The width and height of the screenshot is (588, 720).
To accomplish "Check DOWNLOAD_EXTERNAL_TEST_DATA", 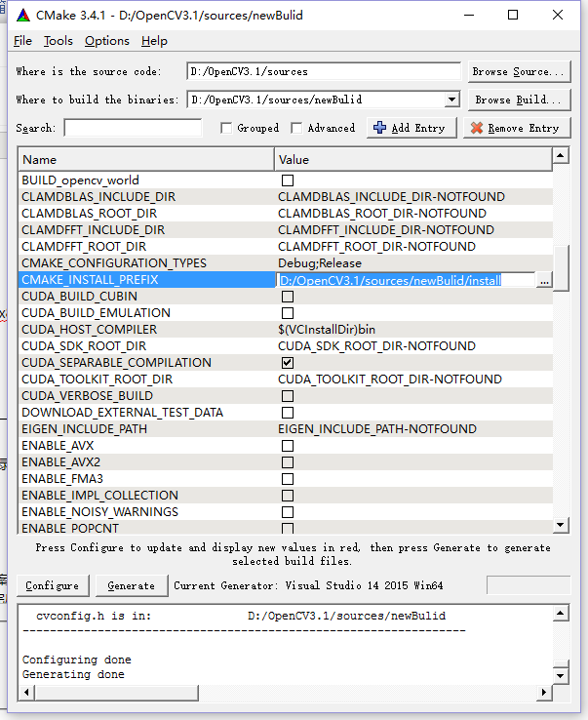I will coord(288,413).
